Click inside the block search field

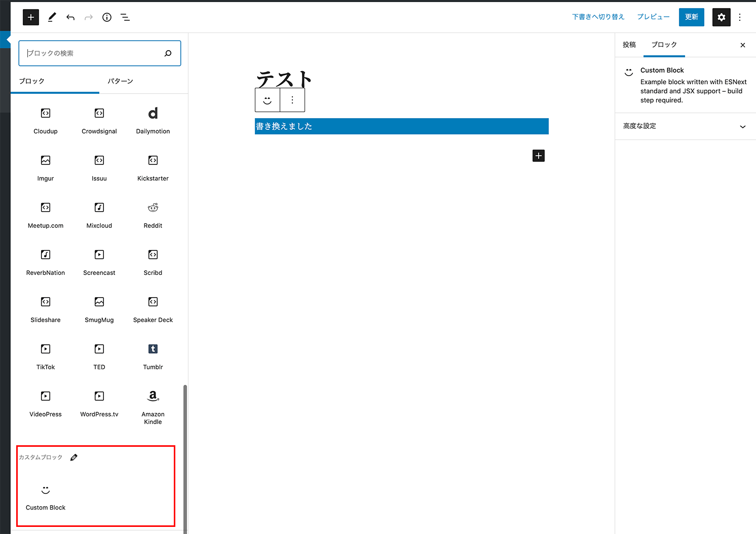pos(99,53)
